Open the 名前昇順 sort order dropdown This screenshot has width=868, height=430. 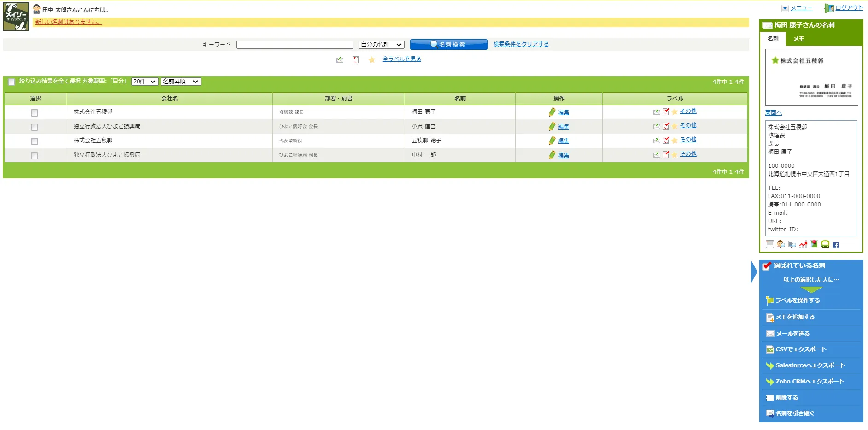[x=181, y=82]
